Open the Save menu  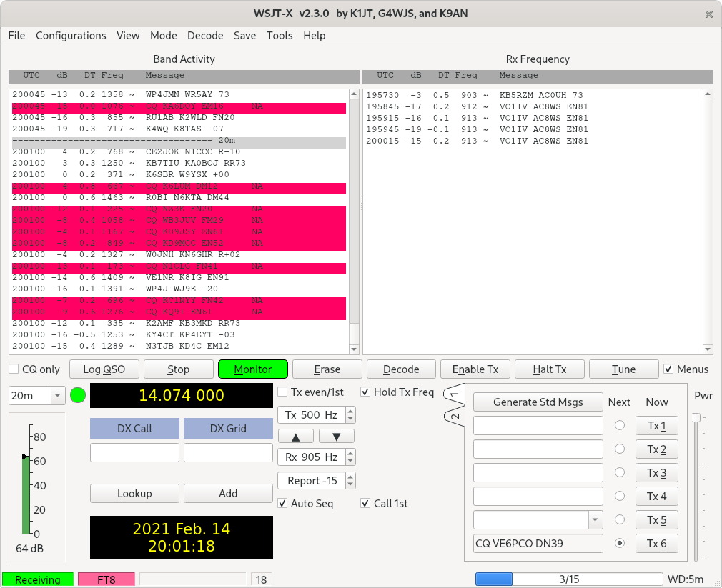[x=245, y=36]
